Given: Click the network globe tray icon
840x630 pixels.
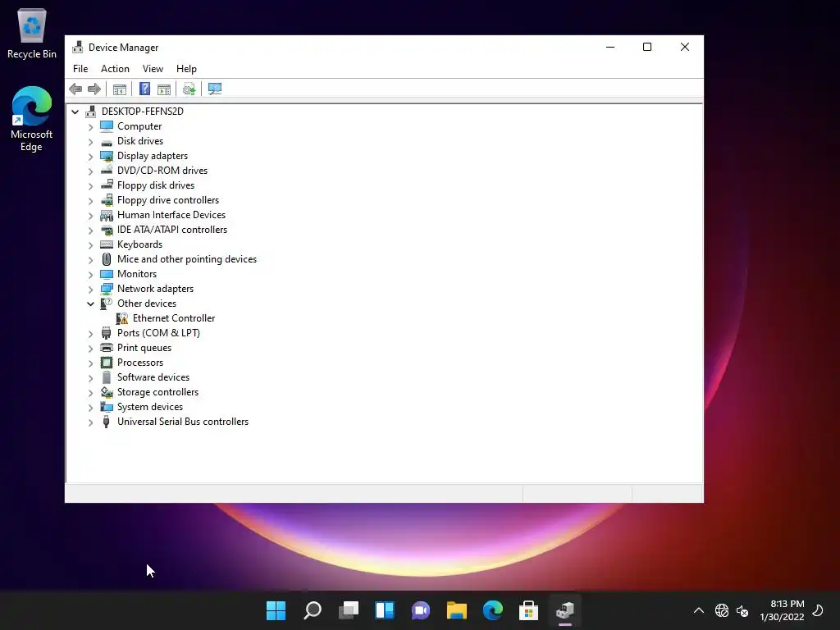Looking at the screenshot, I should point(722,610).
